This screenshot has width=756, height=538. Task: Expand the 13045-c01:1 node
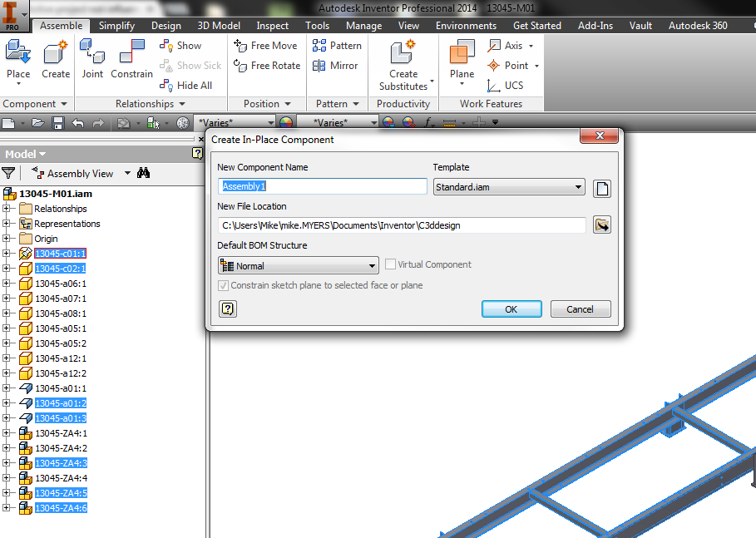[7, 253]
